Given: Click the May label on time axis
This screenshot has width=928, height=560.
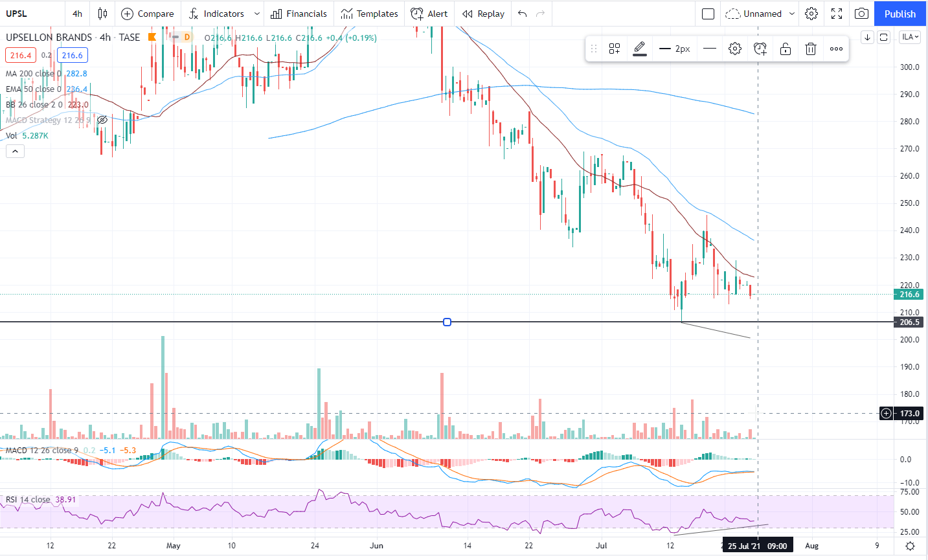Looking at the screenshot, I should pyautogui.click(x=173, y=546).
